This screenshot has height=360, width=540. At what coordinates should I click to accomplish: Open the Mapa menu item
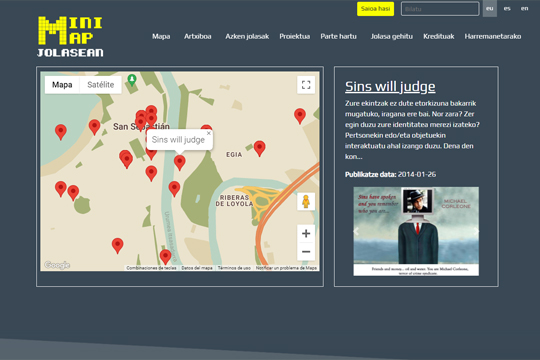(161, 36)
